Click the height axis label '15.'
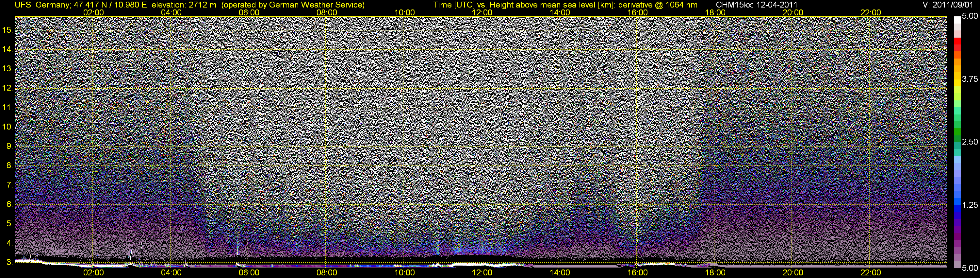980x278 pixels. point(8,30)
